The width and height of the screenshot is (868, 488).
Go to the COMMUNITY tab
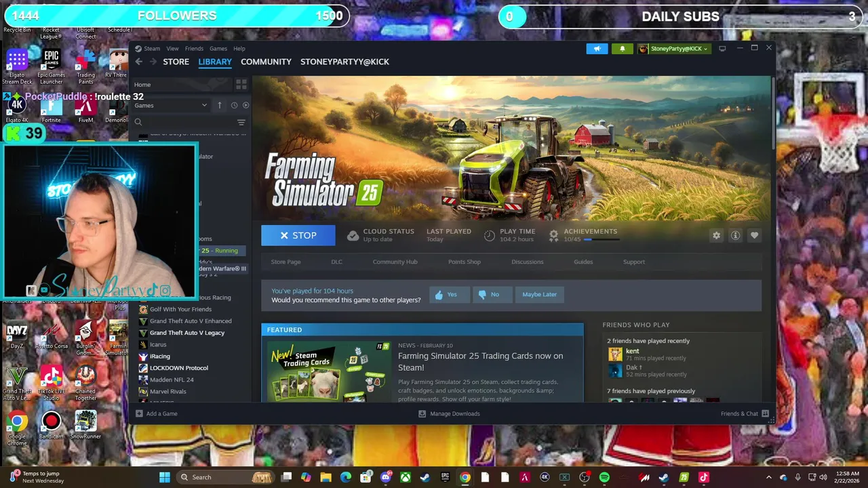pos(266,62)
